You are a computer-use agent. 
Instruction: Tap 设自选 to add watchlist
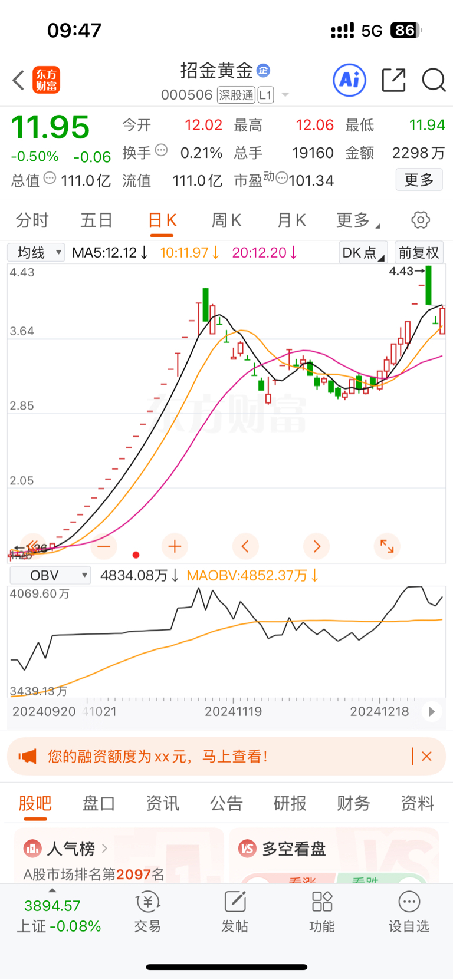pyautogui.click(x=409, y=912)
